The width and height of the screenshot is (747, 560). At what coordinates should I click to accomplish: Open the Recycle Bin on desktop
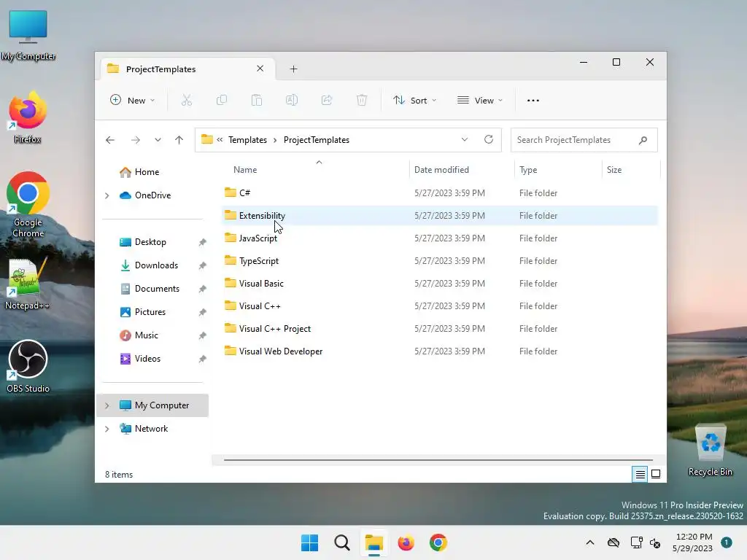(711, 450)
